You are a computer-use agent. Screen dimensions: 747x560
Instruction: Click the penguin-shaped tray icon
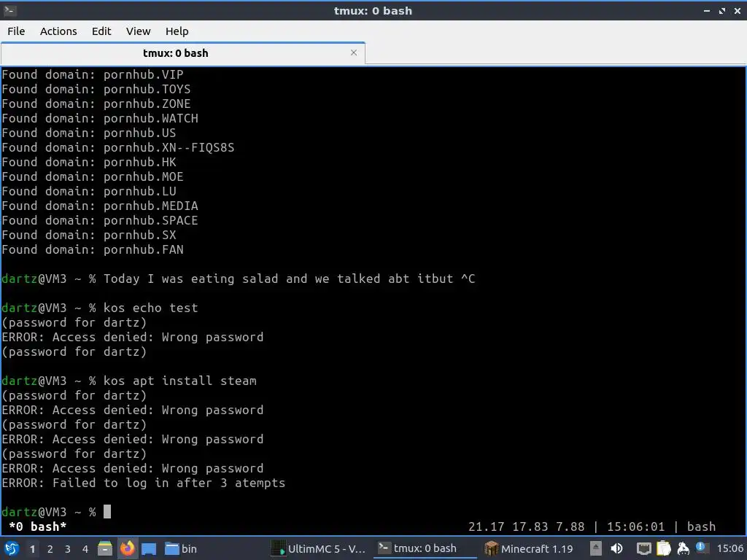tap(683, 548)
